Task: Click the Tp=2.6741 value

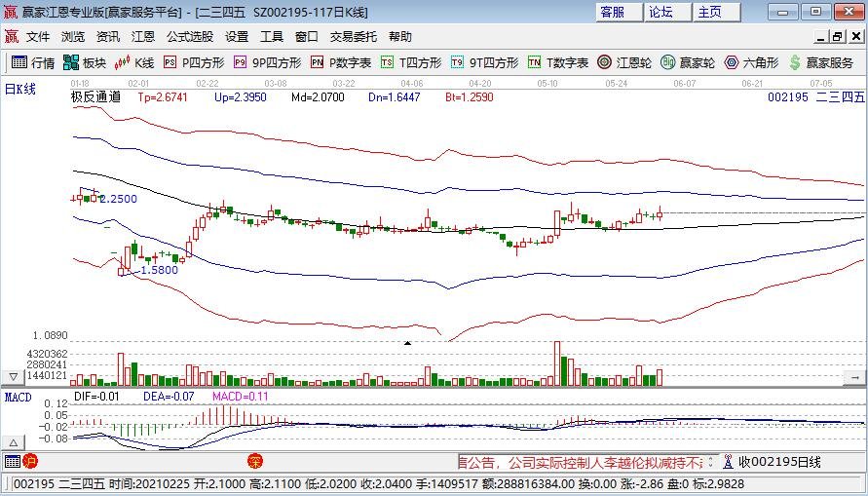Action: (163, 97)
